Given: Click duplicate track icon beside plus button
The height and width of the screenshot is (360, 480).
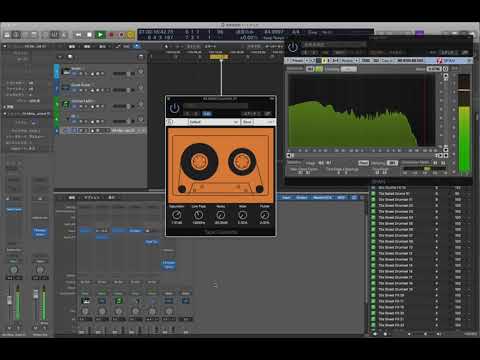Looking at the screenshot, I should (70, 57).
